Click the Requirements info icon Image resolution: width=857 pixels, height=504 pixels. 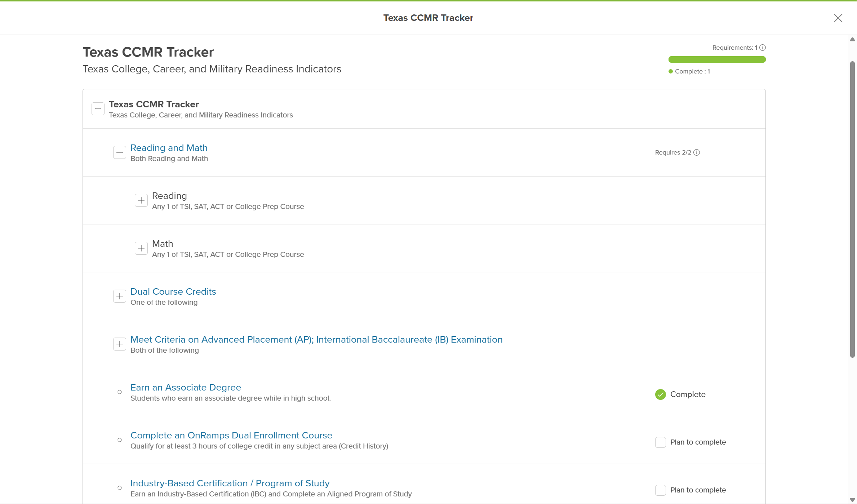(x=763, y=48)
